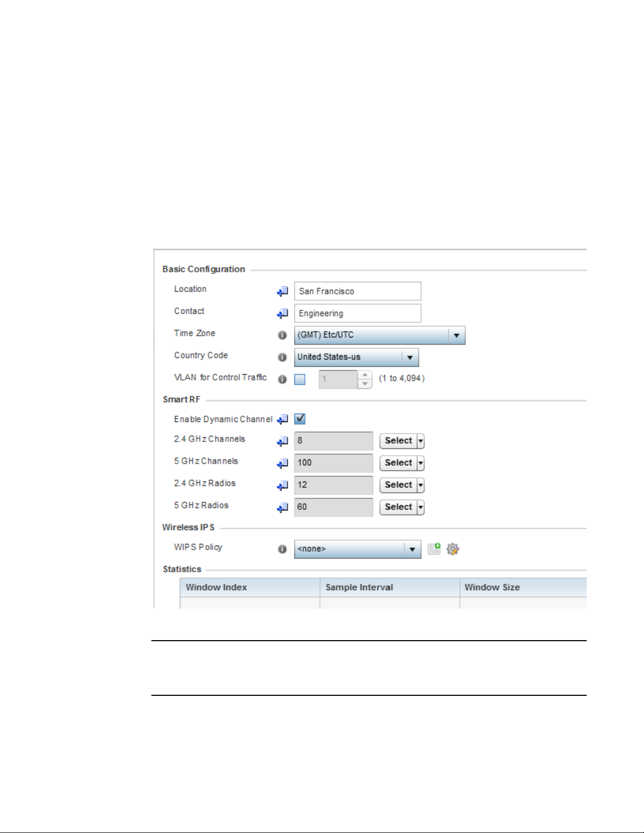
Task: Click the Smart RF section heading
Action: [181, 399]
